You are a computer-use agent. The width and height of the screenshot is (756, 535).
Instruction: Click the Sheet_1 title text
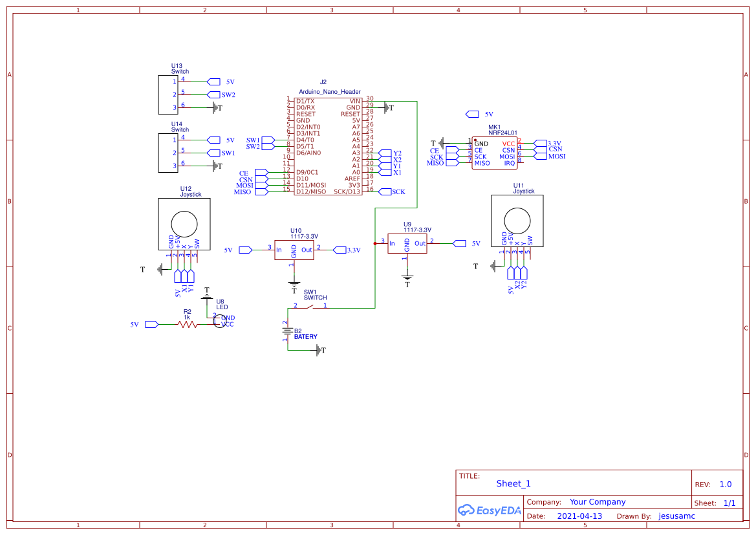tap(513, 483)
